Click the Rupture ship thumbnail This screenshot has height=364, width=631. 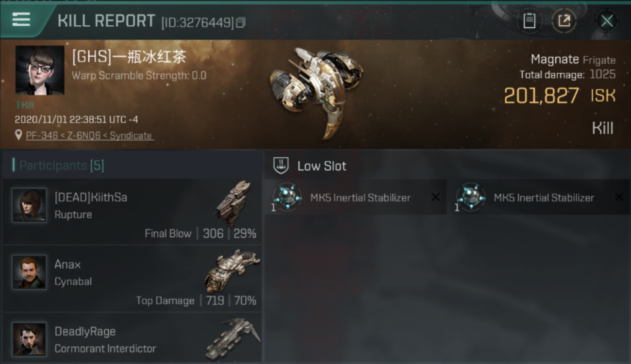233,203
